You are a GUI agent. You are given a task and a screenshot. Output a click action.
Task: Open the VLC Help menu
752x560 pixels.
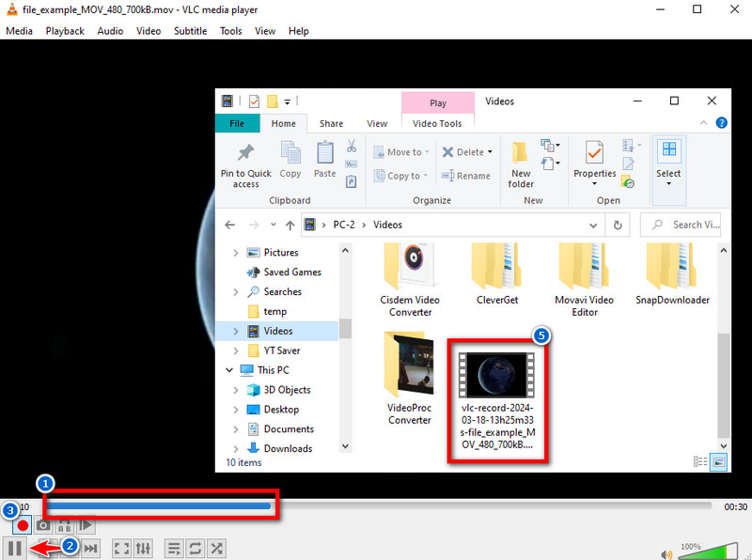(x=298, y=31)
